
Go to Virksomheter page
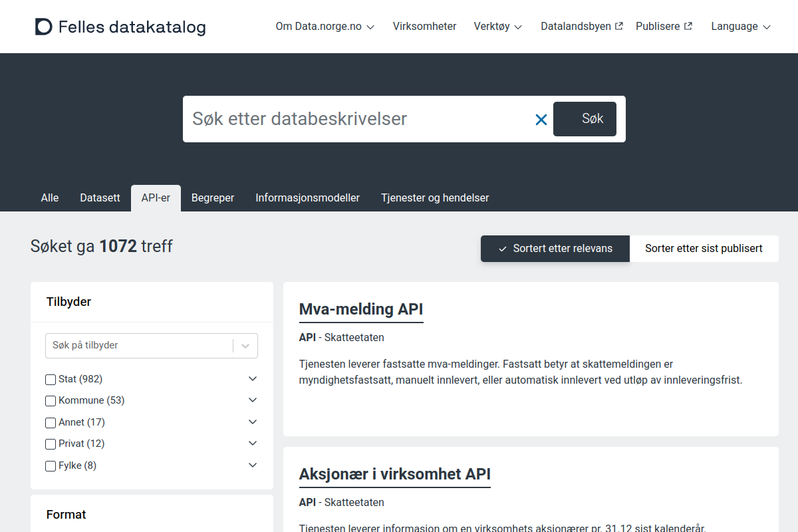point(425,27)
